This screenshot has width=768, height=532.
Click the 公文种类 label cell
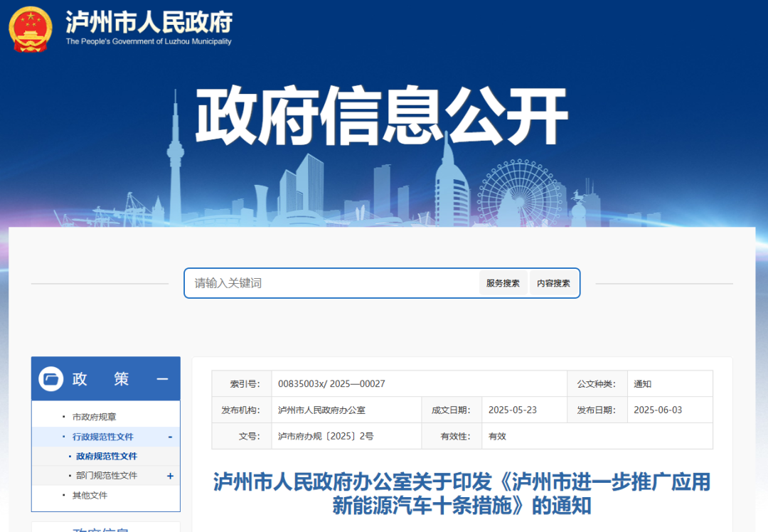pyautogui.click(x=597, y=383)
